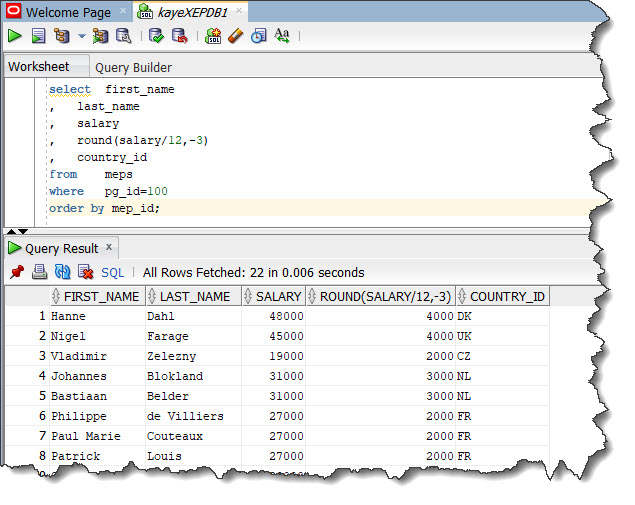Select the kayeXEPDB1 worksheet tab
The width and height of the screenshot is (635, 505).
pos(192,13)
